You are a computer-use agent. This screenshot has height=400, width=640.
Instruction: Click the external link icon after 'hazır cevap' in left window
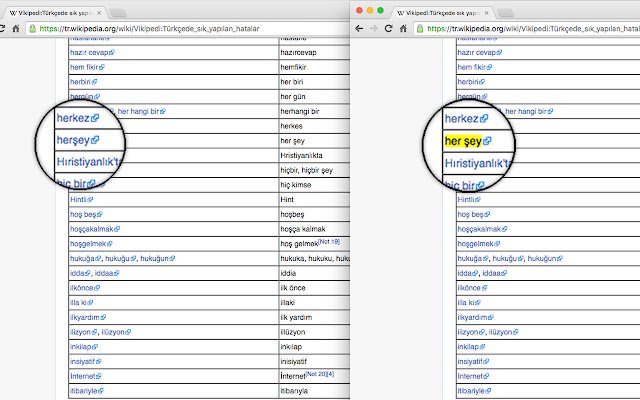pyautogui.click(x=112, y=53)
